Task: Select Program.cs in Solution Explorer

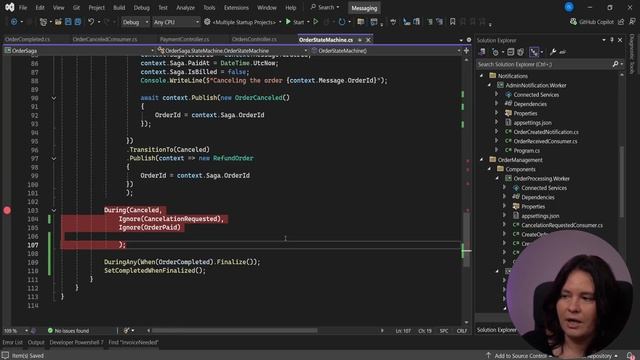Action: (x=527, y=151)
